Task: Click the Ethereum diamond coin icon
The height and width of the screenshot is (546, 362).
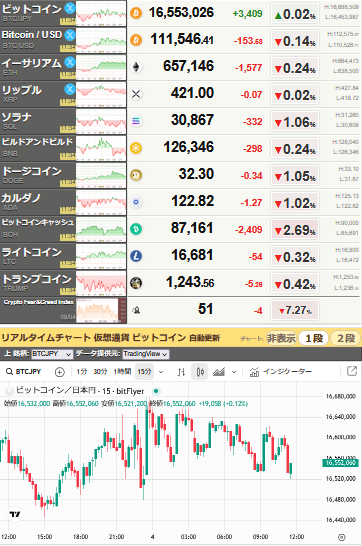Action: click(x=136, y=67)
